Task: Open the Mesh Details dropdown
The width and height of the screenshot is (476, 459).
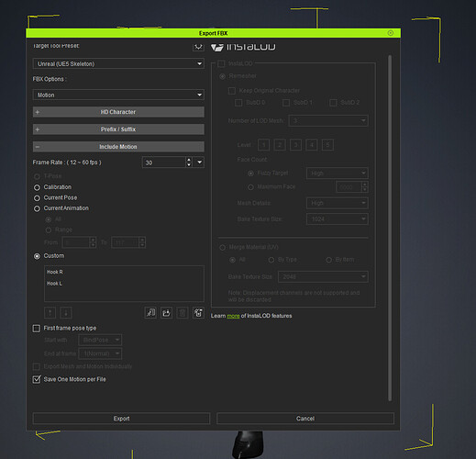Action: point(338,203)
